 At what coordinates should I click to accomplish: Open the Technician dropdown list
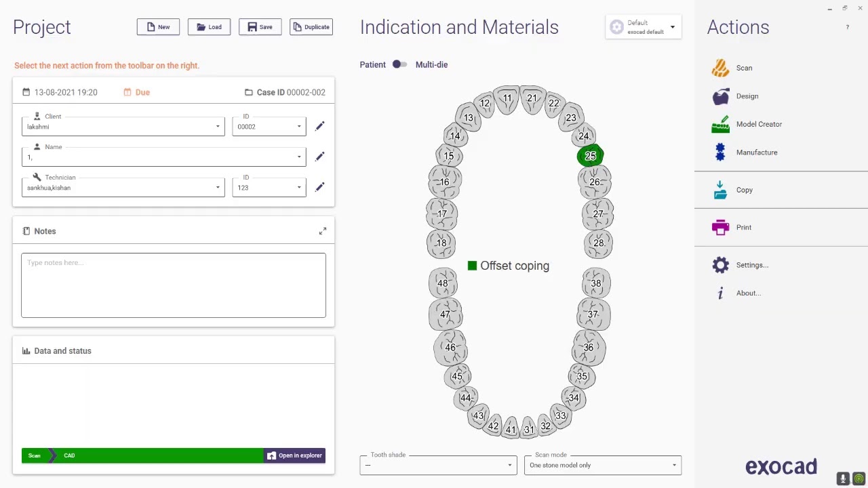[x=218, y=188]
